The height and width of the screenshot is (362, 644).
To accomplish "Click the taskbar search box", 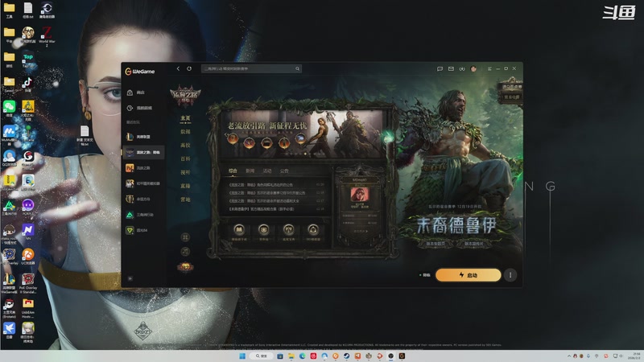I will [x=262, y=356].
